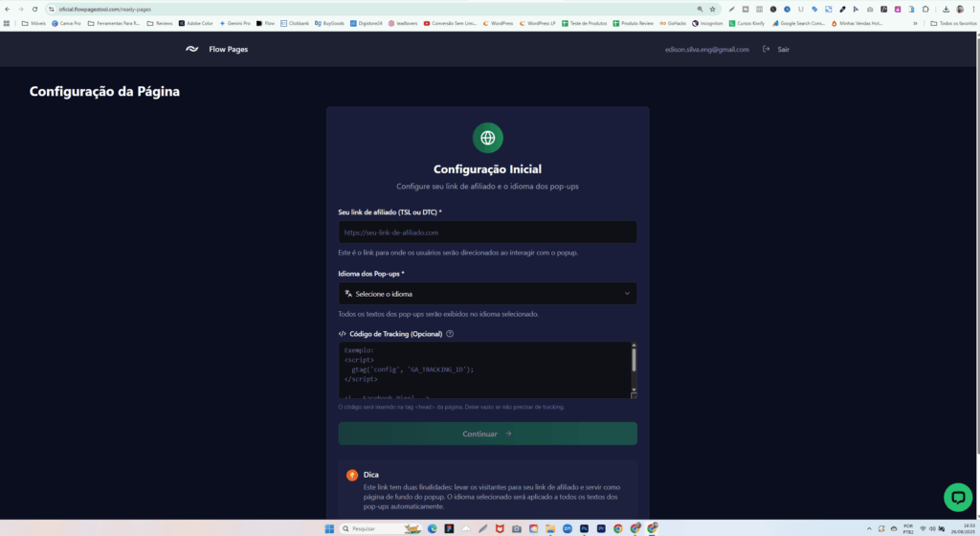
Task: Expand the bookmarks overflow chevron
Action: pos(915,23)
